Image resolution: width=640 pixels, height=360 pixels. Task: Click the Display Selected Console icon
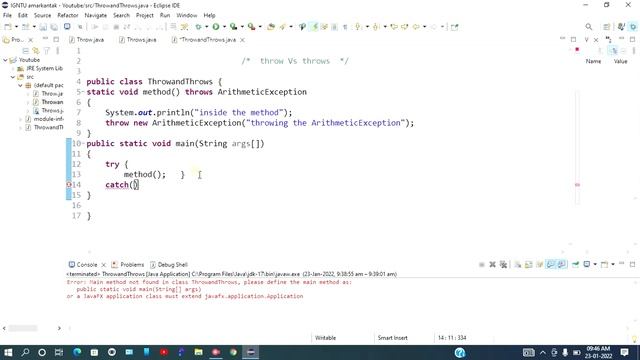(x=587, y=264)
